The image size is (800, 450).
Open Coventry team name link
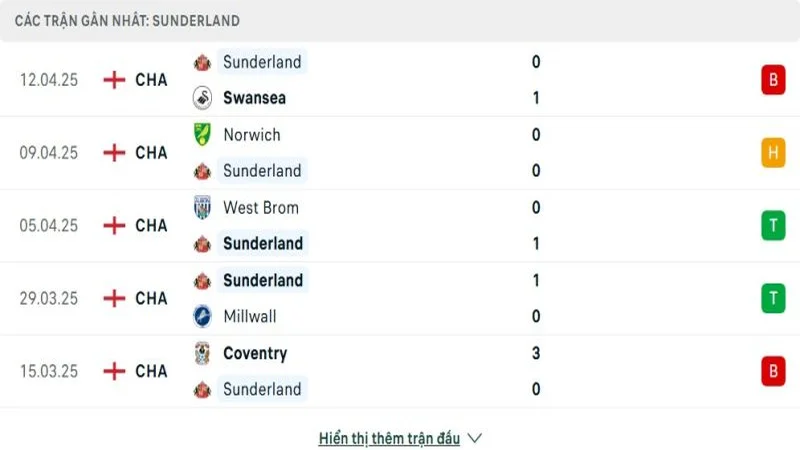click(x=255, y=353)
